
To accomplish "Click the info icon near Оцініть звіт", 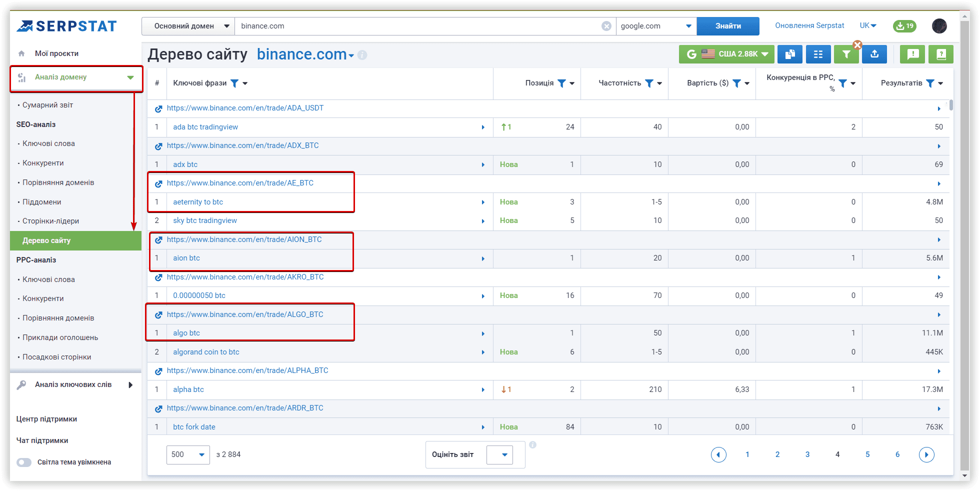I will 532,444.
